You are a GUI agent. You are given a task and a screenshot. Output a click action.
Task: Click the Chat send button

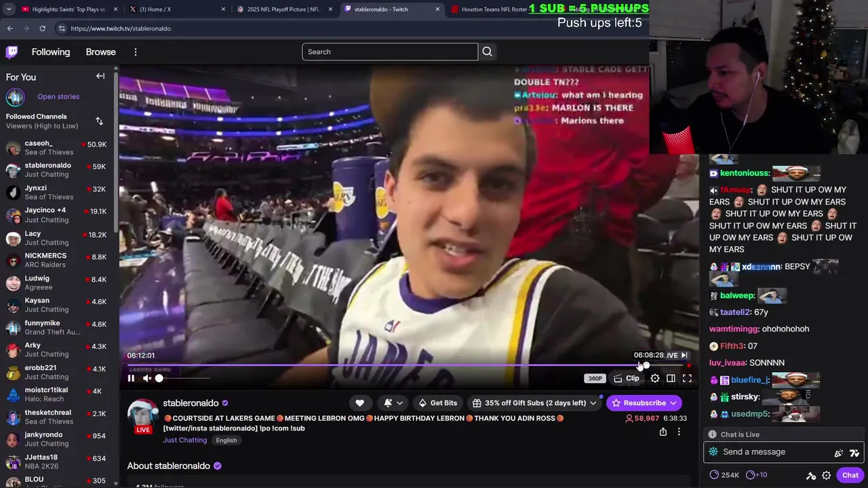pos(850,475)
